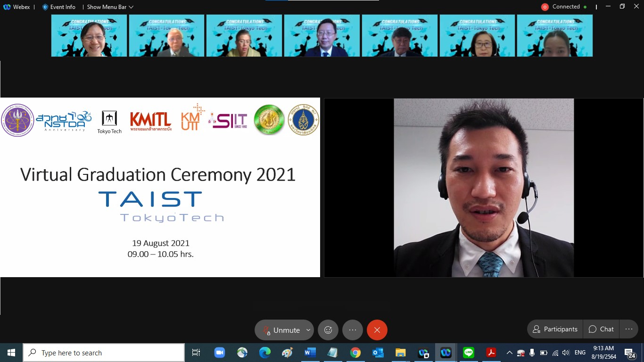Open the Windows notification center
644x362 pixels.
point(629,353)
